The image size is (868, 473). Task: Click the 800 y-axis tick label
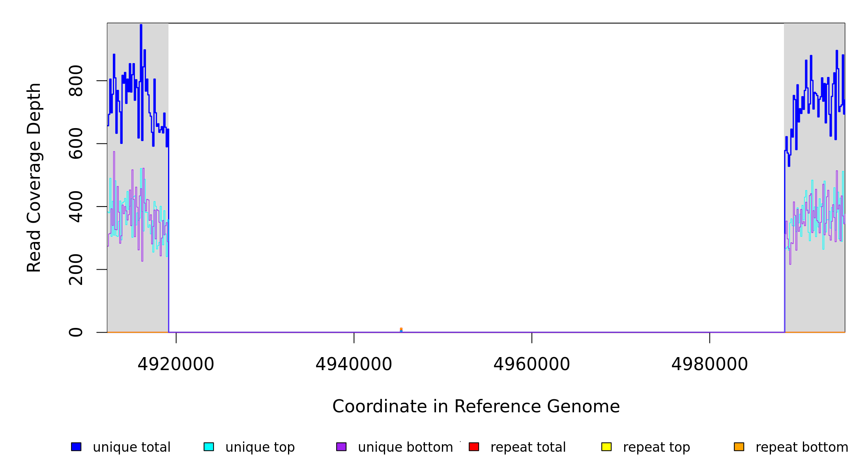coord(76,81)
